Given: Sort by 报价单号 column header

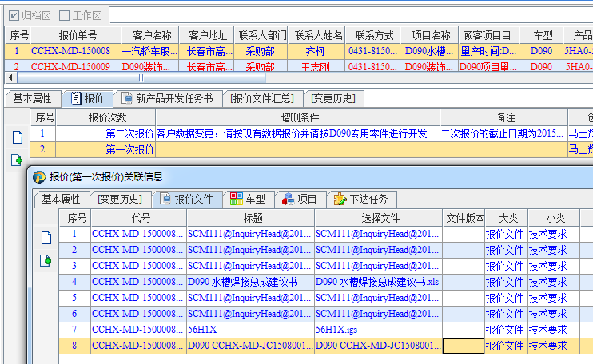Looking at the screenshot, I should click(78, 35).
